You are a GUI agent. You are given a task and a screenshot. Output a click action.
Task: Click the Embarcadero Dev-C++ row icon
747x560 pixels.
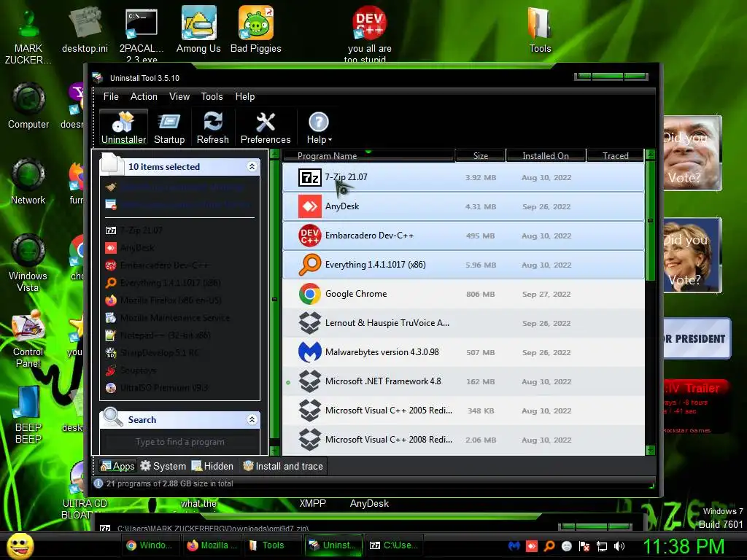(x=309, y=236)
